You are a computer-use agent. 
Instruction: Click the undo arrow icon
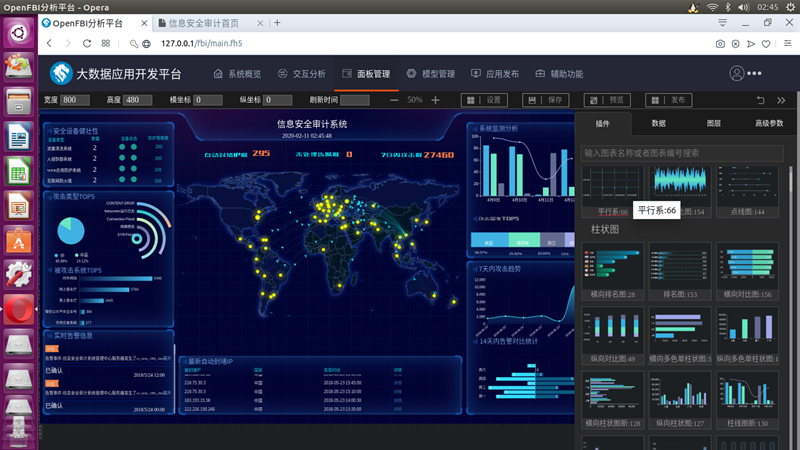[760, 100]
